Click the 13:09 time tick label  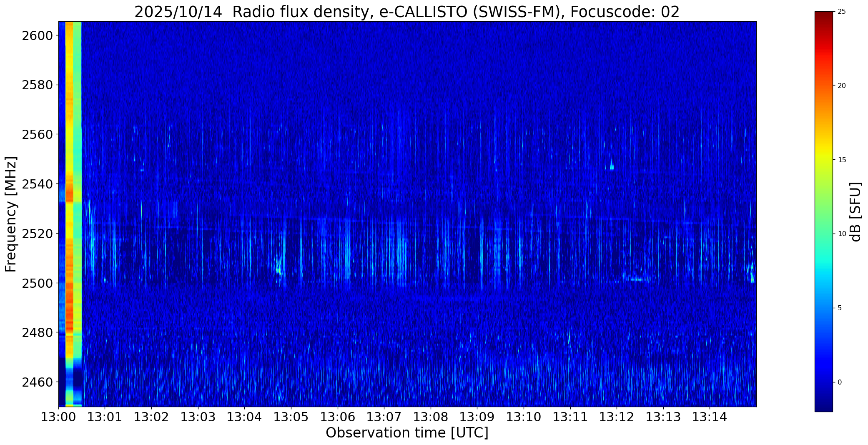[x=477, y=417]
